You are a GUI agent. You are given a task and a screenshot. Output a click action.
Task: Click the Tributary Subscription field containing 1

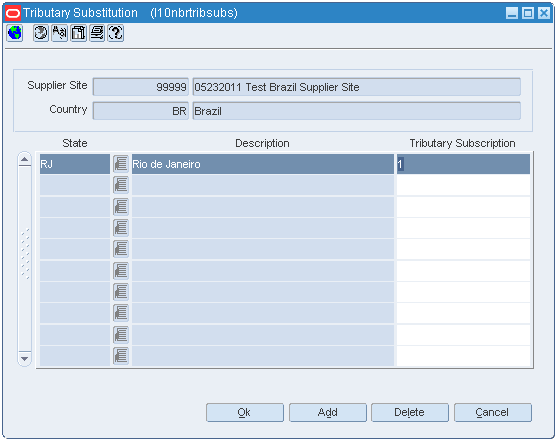[x=463, y=164]
